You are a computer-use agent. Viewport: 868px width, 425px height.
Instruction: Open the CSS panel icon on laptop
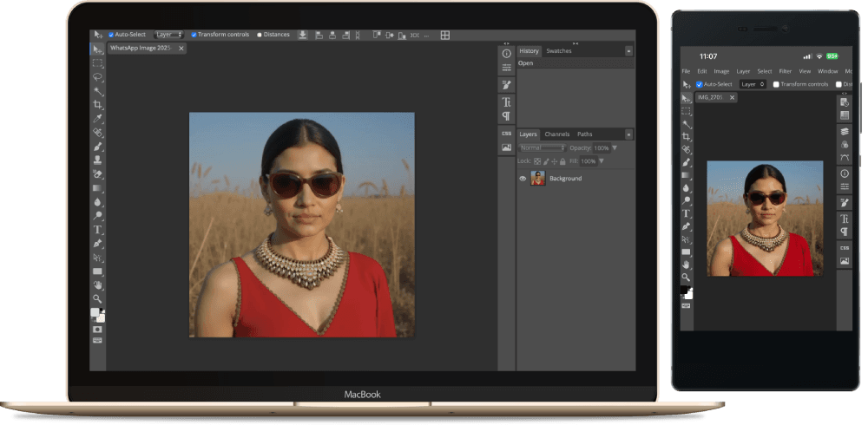point(506,134)
